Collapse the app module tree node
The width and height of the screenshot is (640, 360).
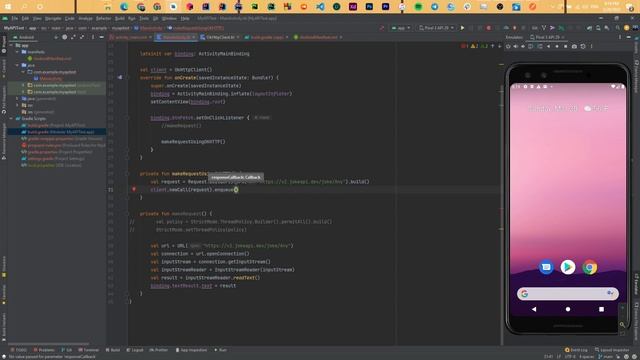coord(11,45)
